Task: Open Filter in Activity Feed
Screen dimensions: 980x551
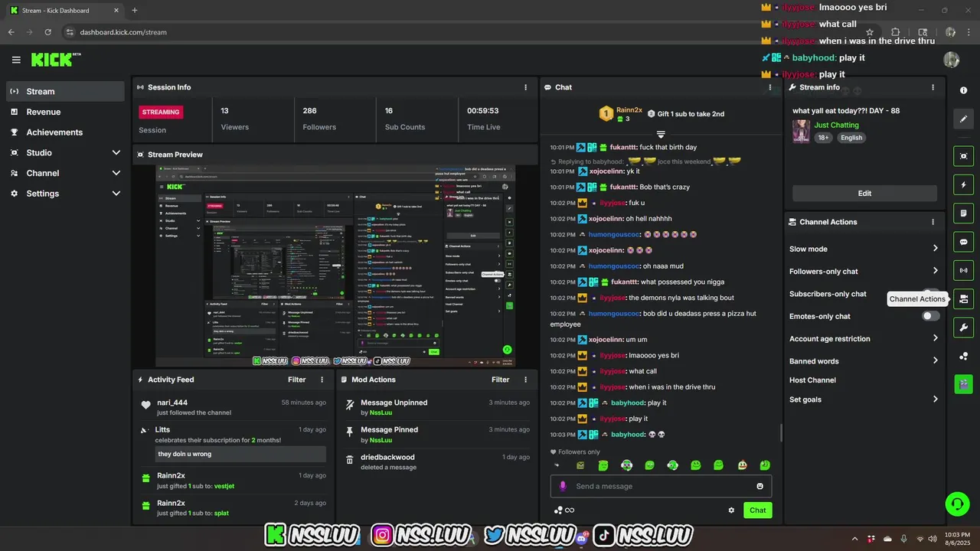Action: tap(296, 380)
